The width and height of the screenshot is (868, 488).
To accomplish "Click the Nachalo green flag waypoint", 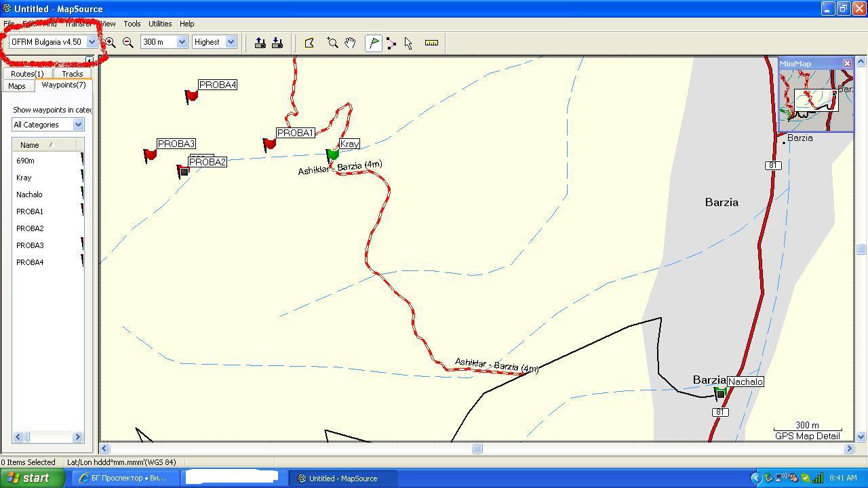I will pyautogui.click(x=720, y=393).
